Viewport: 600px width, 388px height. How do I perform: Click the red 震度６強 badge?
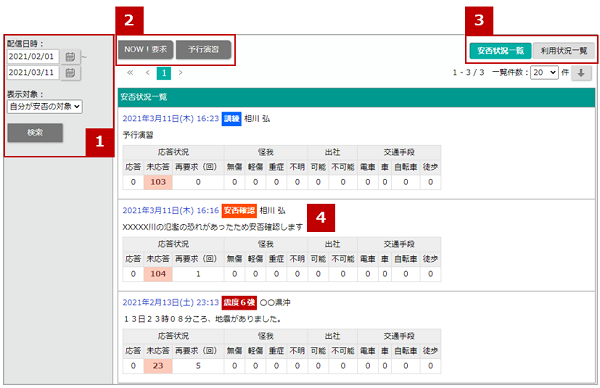point(239,303)
